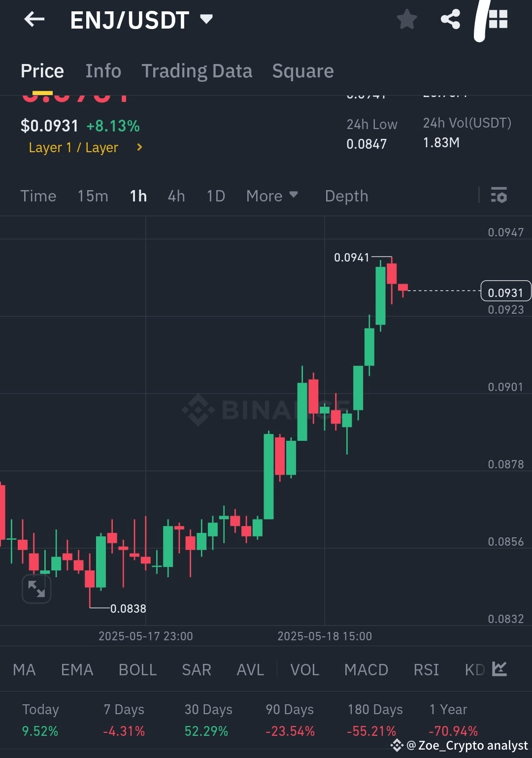This screenshot has height=758, width=532.
Task: Select the MACD indicator
Action: [366, 670]
